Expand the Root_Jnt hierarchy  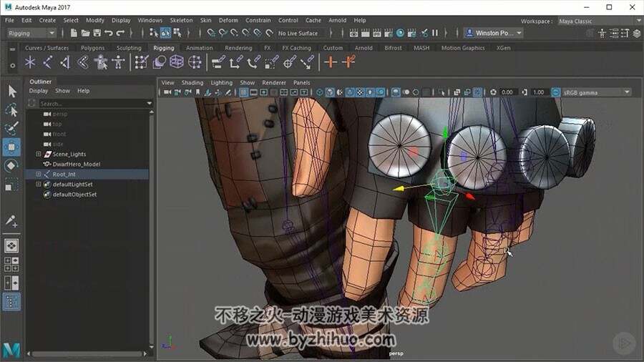tap(38, 174)
